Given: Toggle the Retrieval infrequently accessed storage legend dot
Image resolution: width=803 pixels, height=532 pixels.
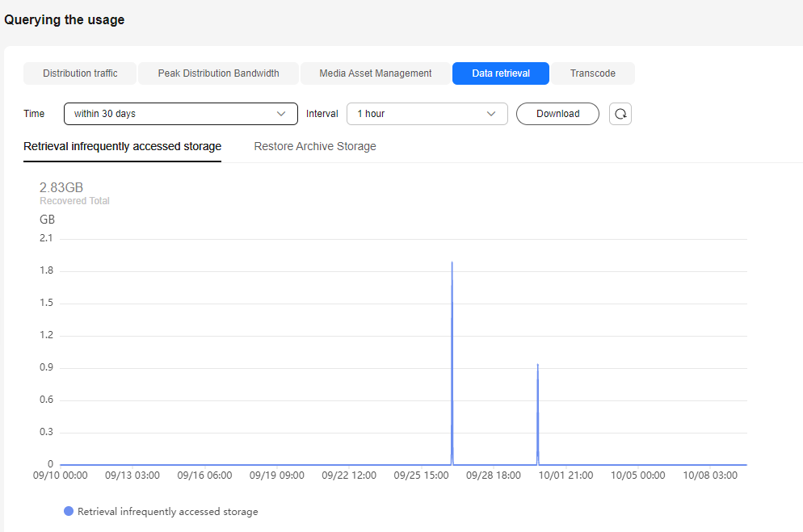Looking at the screenshot, I should pyautogui.click(x=69, y=511).
